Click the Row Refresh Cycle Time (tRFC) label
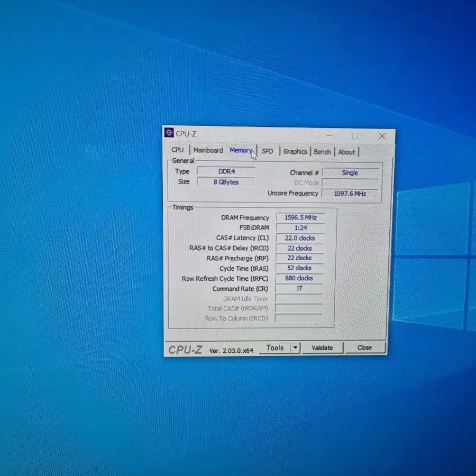 point(225,279)
